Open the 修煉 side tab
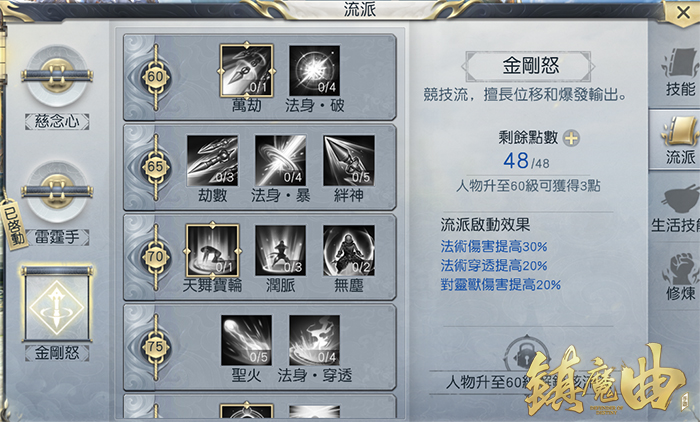This screenshot has width=700, height=422. (679, 276)
